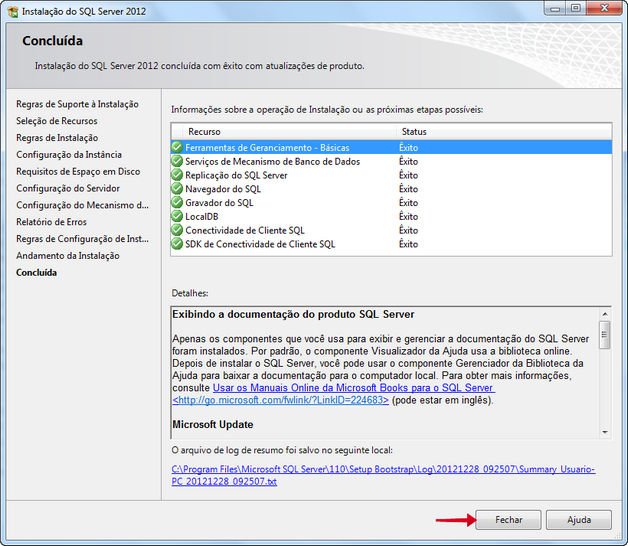The height and width of the screenshot is (546, 628).
Task: Select the Serviços de Mecanismo de Banco de Dados row
Action: [391, 161]
